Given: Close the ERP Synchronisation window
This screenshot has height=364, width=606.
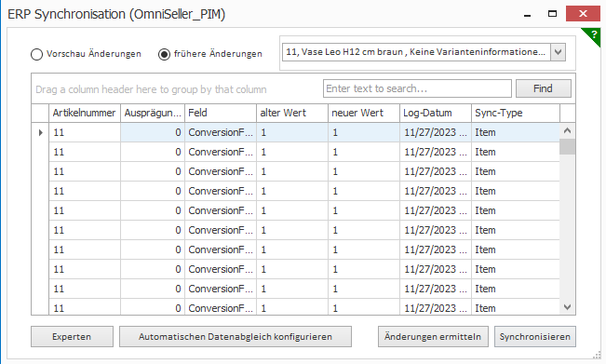Looking at the screenshot, I should click(583, 14).
